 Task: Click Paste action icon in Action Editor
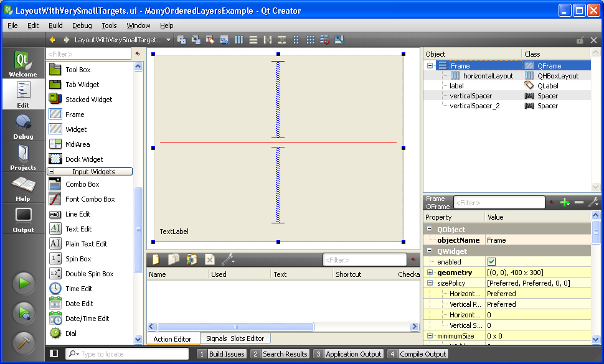coord(191,259)
